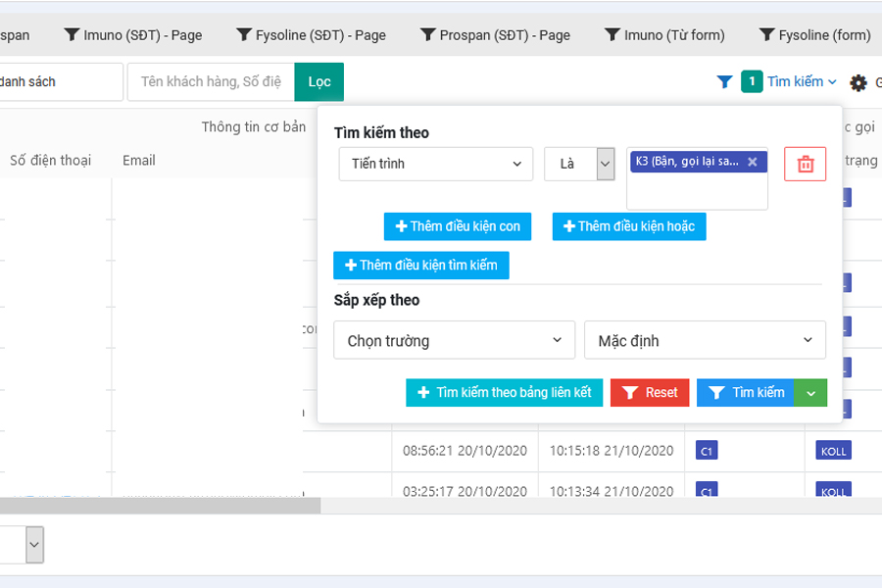
Task: Open the Imuno (Từ form) tab
Action: click(665, 35)
